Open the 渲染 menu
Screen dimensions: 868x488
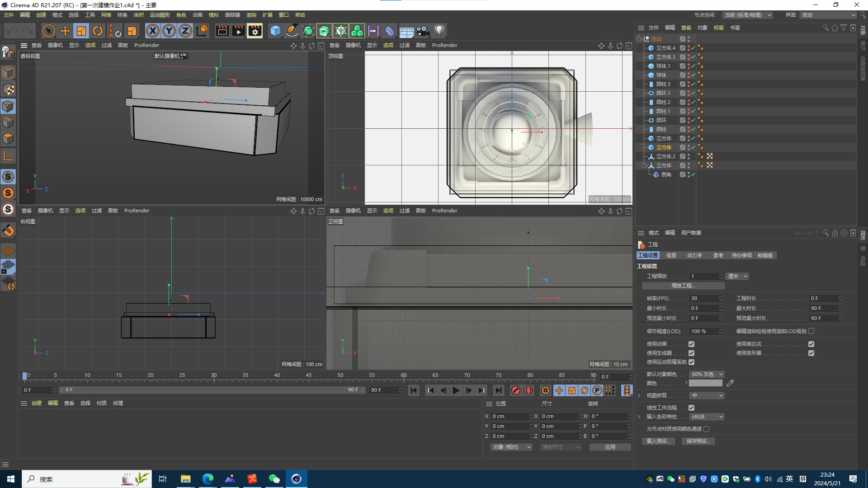[251, 15]
